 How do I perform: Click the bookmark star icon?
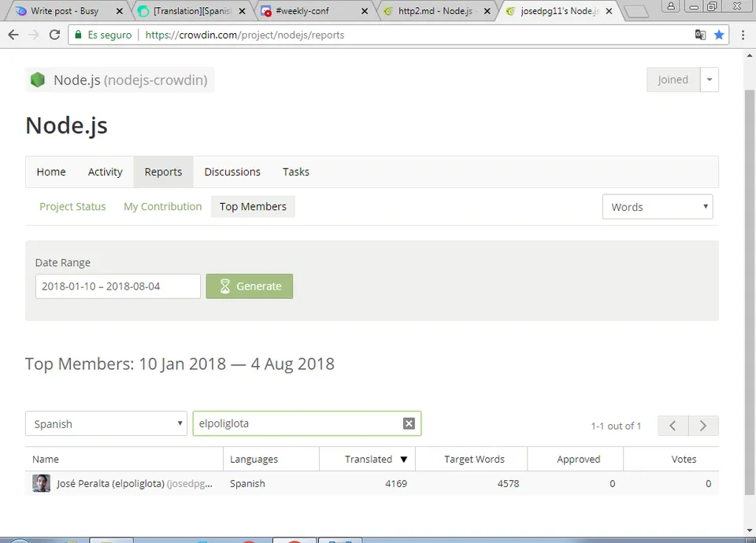pyautogui.click(x=719, y=35)
